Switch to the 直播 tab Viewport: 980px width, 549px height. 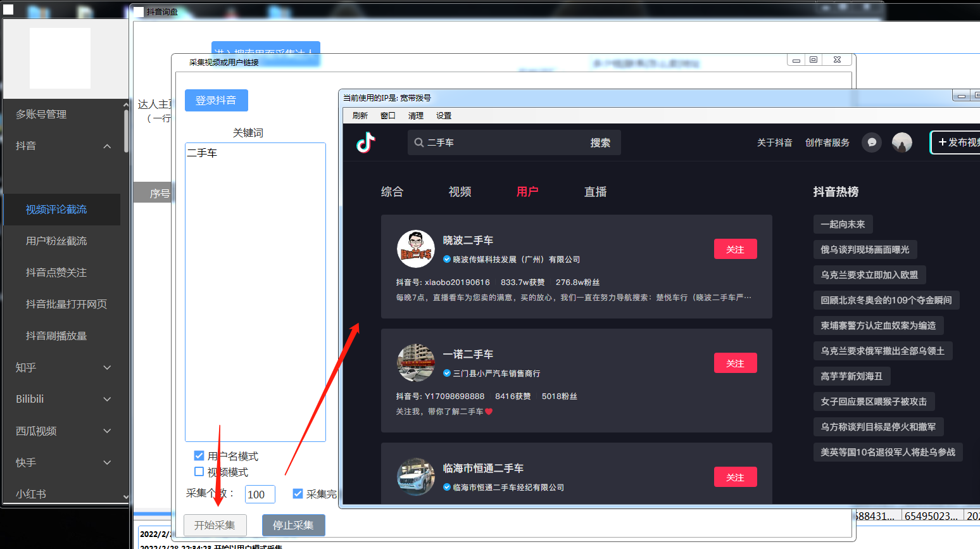coord(595,192)
